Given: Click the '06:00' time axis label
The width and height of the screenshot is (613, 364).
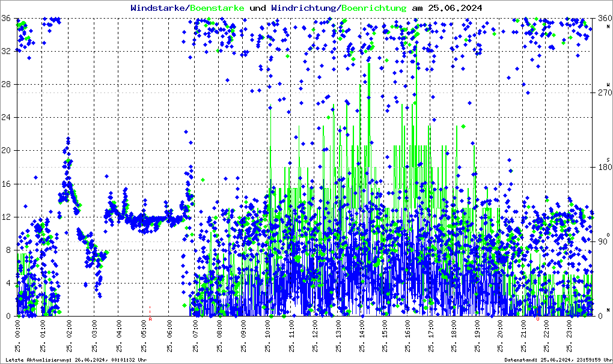Looking at the screenshot, I should pos(169,329).
